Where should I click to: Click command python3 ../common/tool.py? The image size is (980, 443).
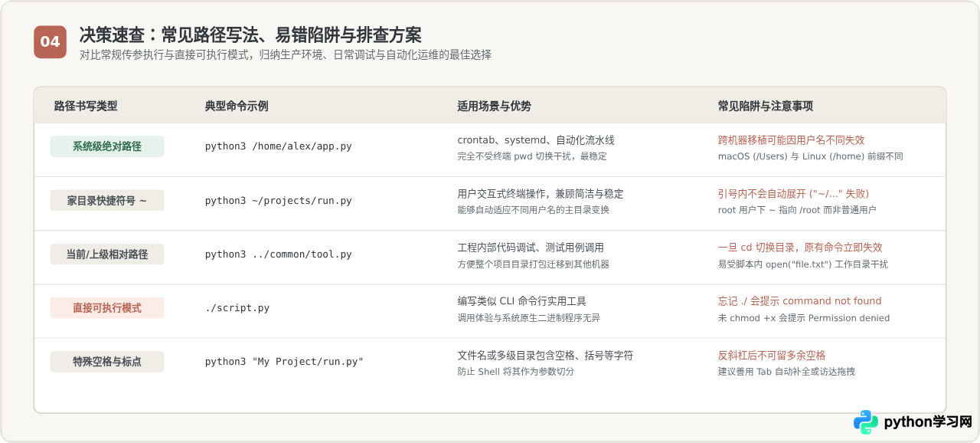coord(279,254)
